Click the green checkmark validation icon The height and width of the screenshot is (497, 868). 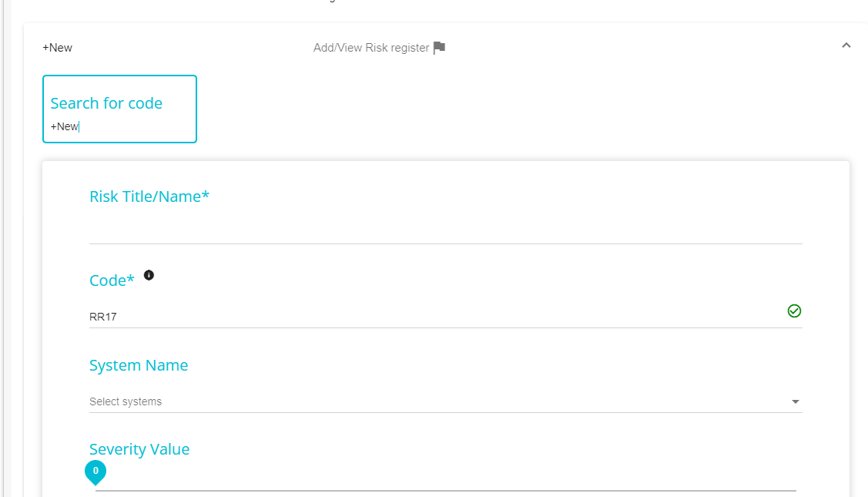pos(794,311)
